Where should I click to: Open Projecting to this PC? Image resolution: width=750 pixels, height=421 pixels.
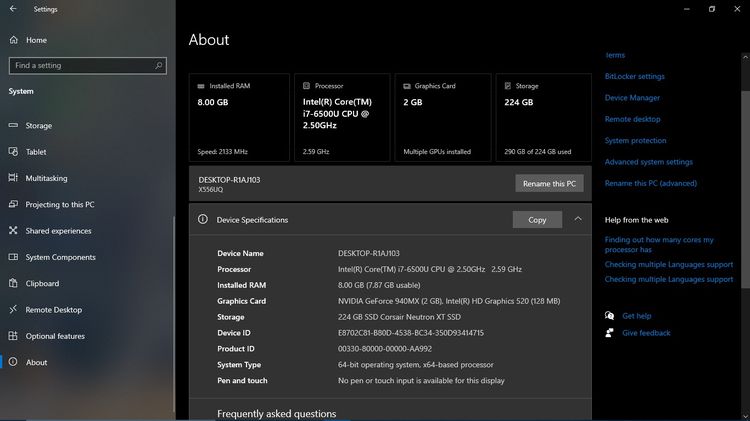point(60,204)
